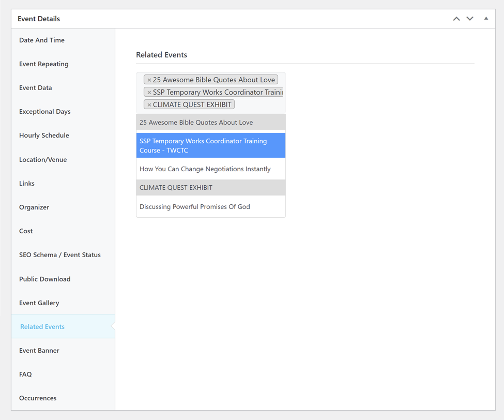Remove the CLIMATE QUEST EXHIBIT tag
Screen dimensions: 504x420
[149, 105]
